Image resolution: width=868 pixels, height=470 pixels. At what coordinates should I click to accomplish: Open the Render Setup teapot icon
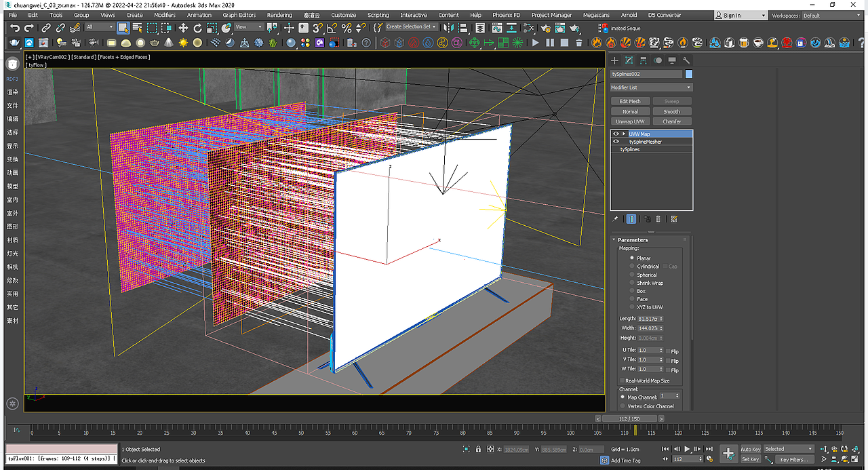click(x=546, y=28)
